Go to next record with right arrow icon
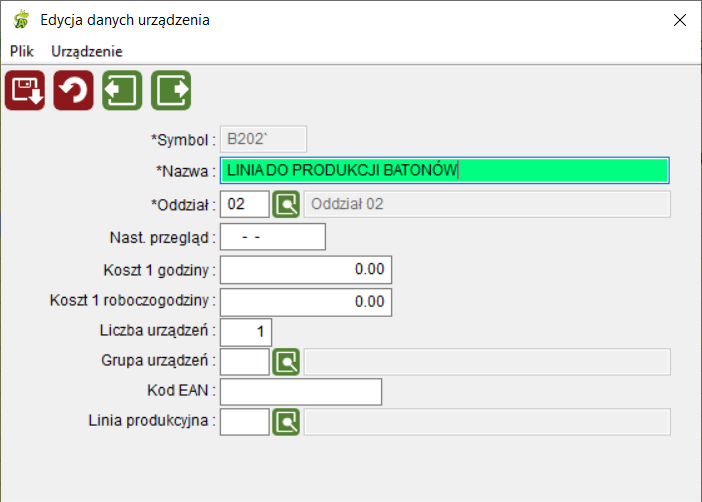This screenshot has width=702, height=502. [171, 90]
